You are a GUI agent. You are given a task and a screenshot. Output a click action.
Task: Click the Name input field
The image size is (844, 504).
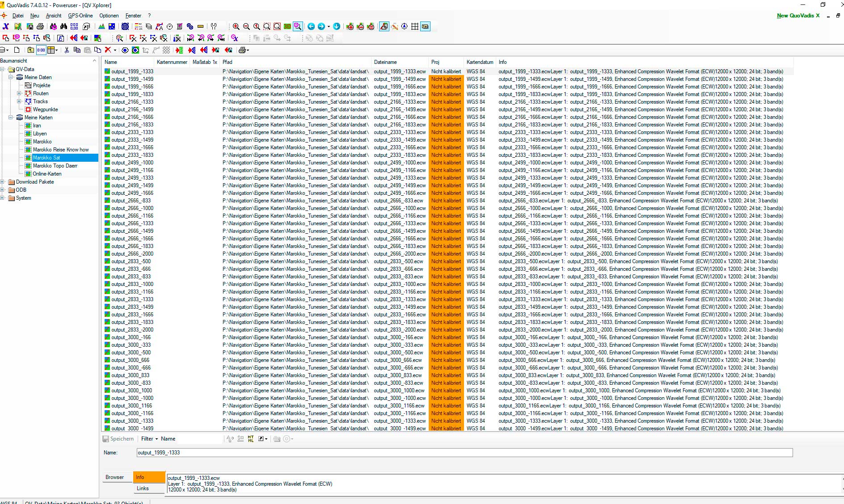point(464,453)
